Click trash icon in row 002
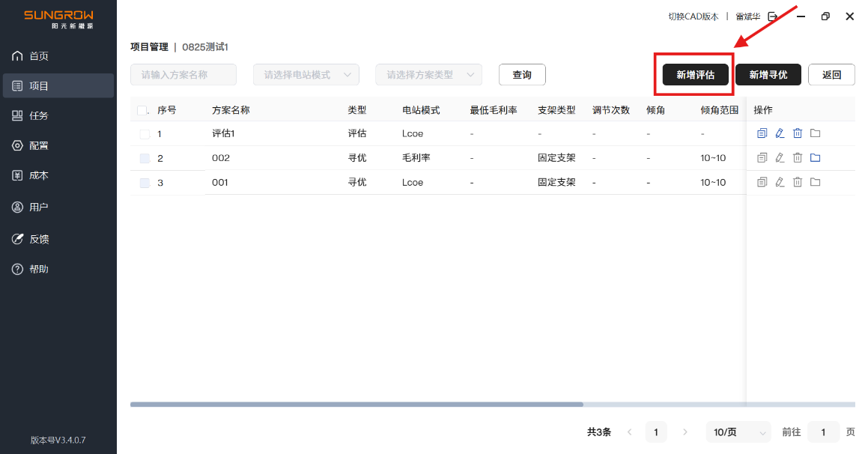Viewport: 868px width, 454px height. tap(798, 158)
